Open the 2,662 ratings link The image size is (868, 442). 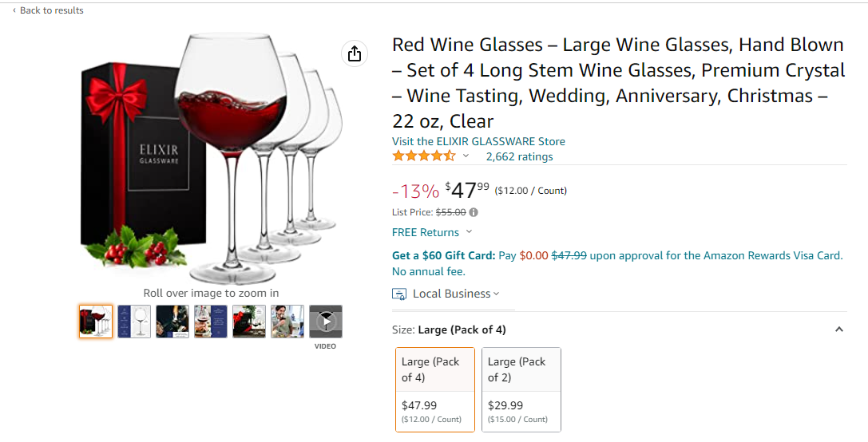click(519, 156)
